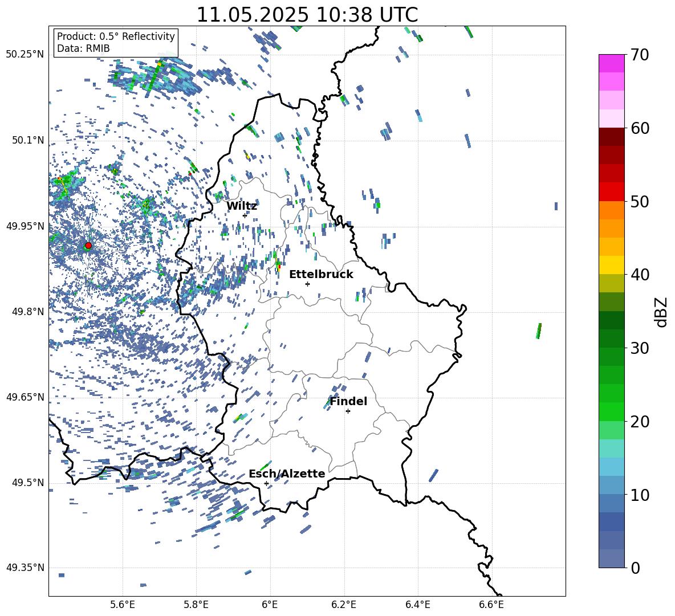This screenshot has width=675, height=616.
Task: Click the 10 colorbar tick label
Action: click(x=640, y=495)
